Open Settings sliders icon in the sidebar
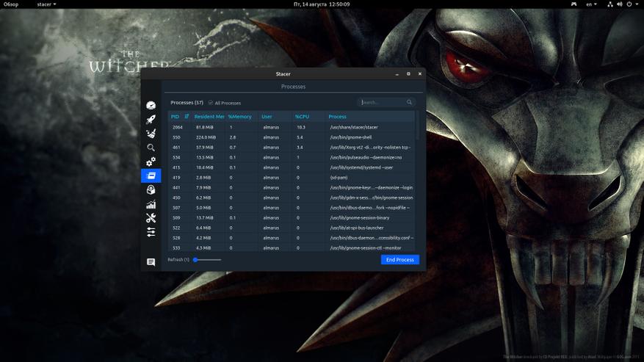The image size is (644, 362). pyautogui.click(x=151, y=232)
